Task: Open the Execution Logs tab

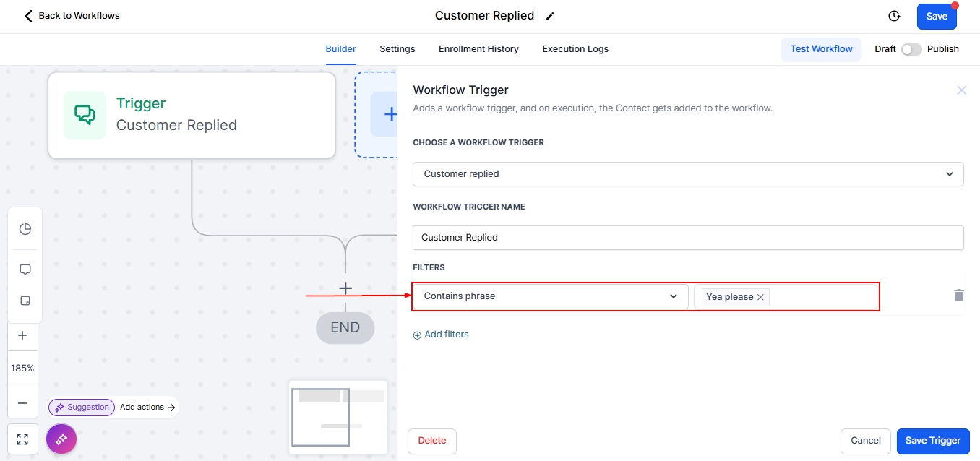Action: tap(575, 49)
